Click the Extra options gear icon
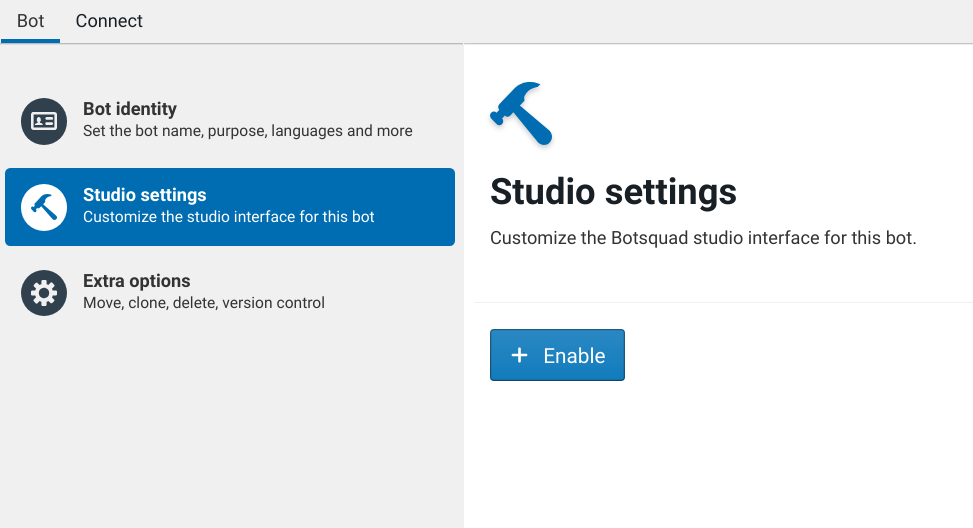 coord(44,293)
